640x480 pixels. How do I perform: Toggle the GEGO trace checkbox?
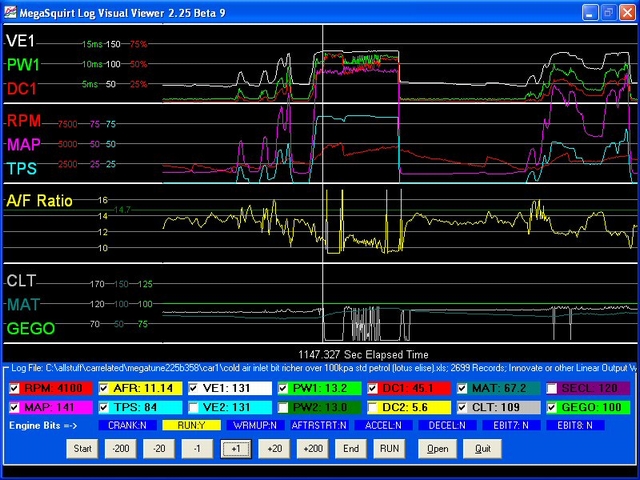(551, 408)
